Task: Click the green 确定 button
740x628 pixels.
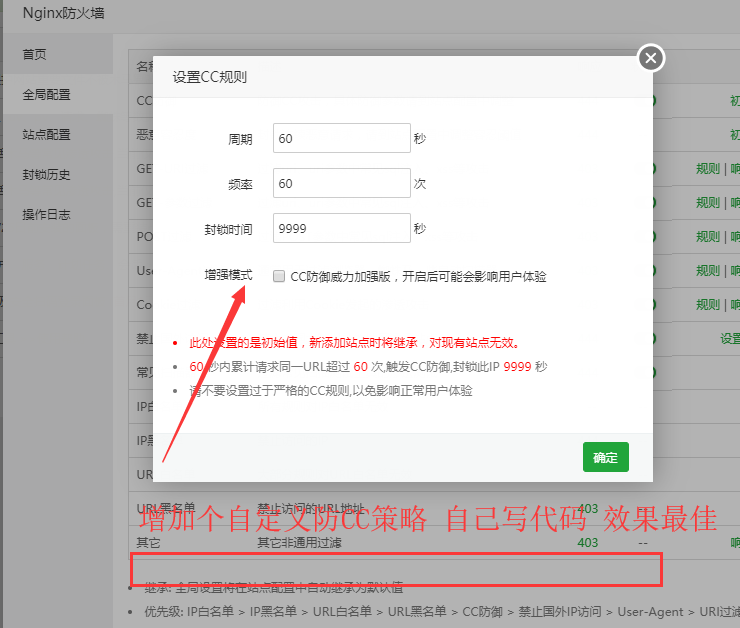Action: [605, 457]
